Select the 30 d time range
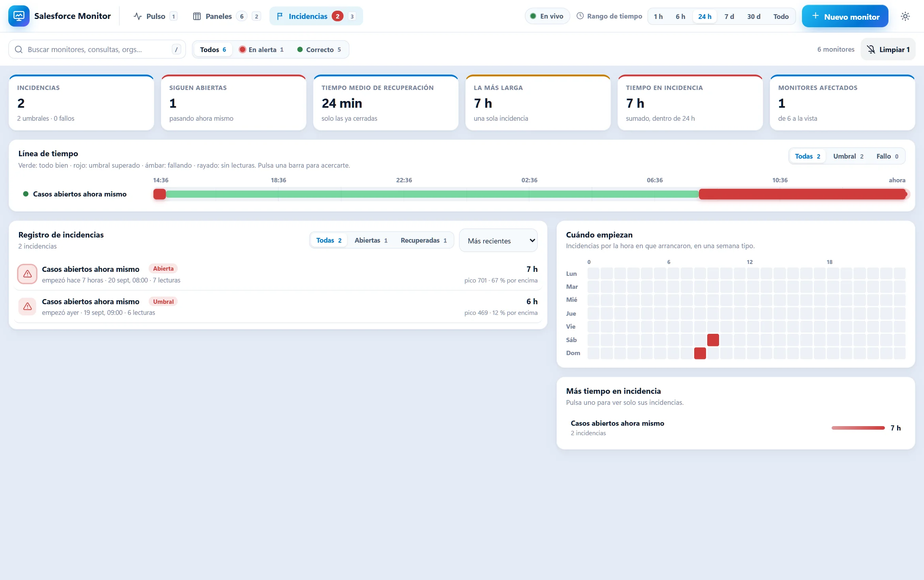The image size is (924, 580). [x=753, y=17]
